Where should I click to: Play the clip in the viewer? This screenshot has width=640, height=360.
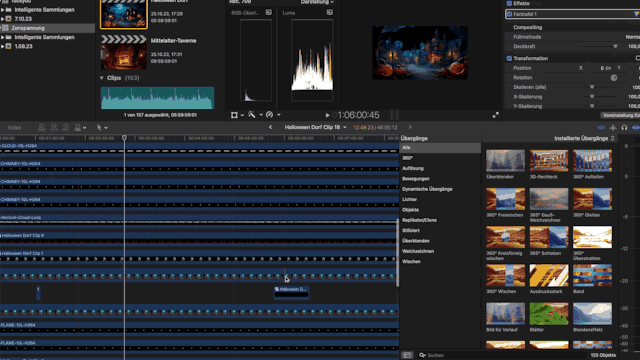(x=327, y=116)
